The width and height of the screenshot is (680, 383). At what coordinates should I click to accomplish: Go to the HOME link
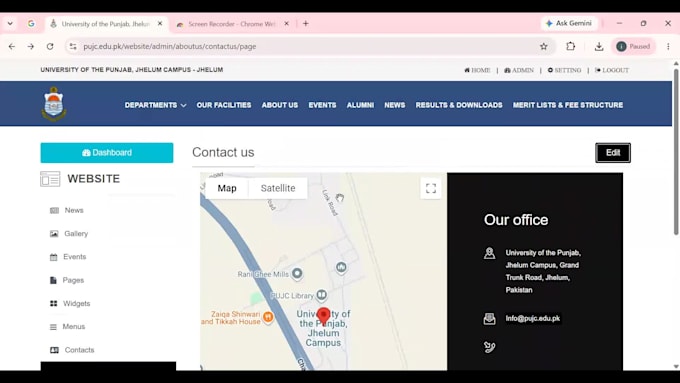[x=477, y=70]
